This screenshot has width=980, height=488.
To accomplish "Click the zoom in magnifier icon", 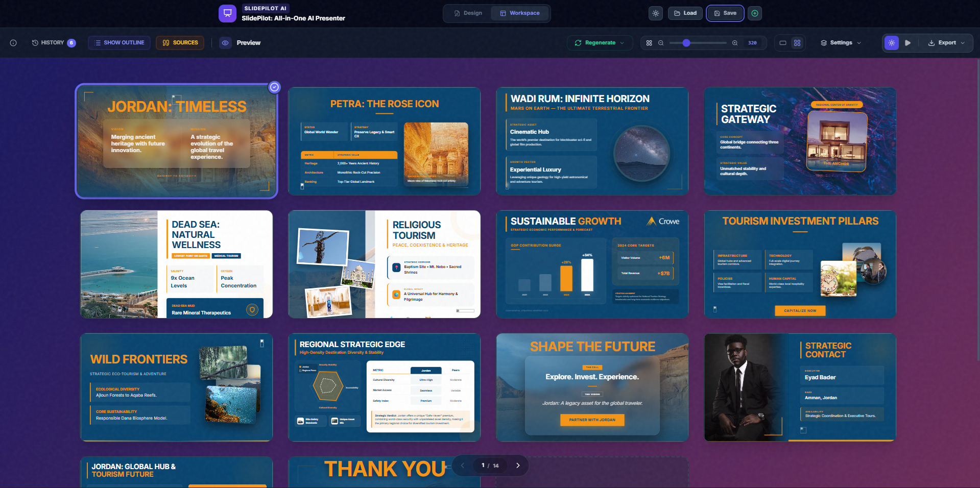I will [735, 43].
